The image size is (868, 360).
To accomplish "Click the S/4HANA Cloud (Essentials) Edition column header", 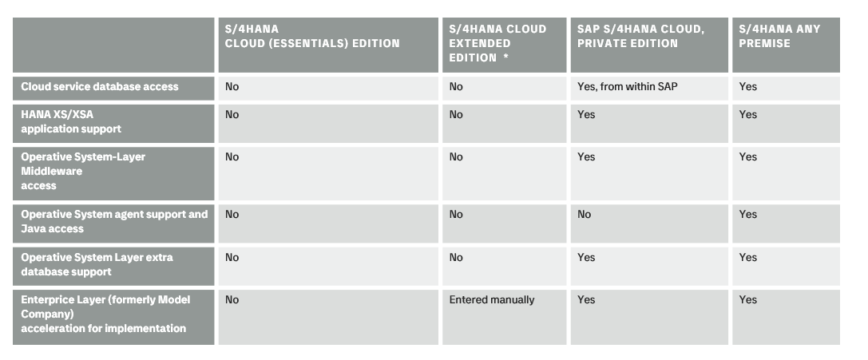I will (312, 36).
